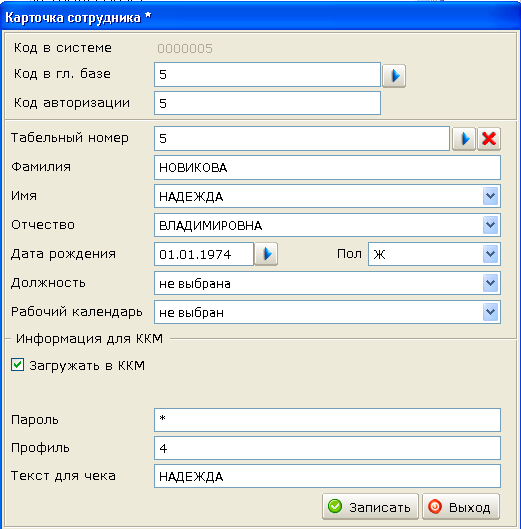Image resolution: width=521 pixels, height=529 pixels.
Task: Expand the Имя dropdown list
Action: [490, 196]
